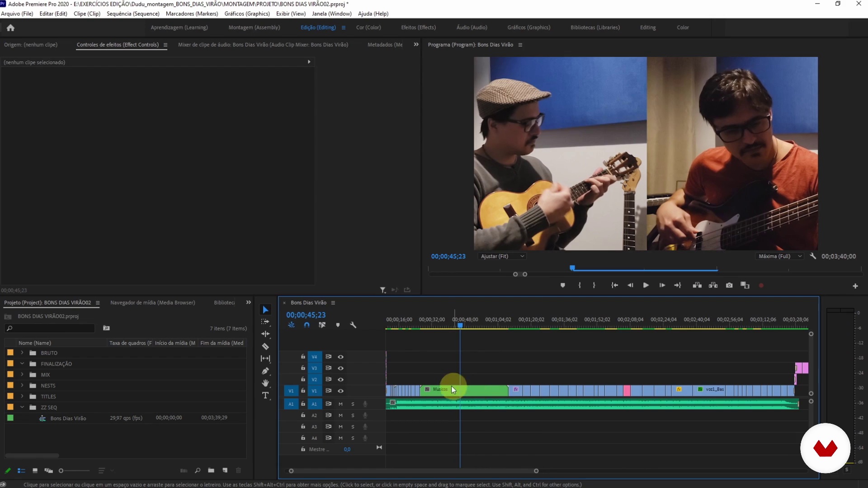868x488 pixels.
Task: Mute the A3 audio track
Action: coord(340,427)
